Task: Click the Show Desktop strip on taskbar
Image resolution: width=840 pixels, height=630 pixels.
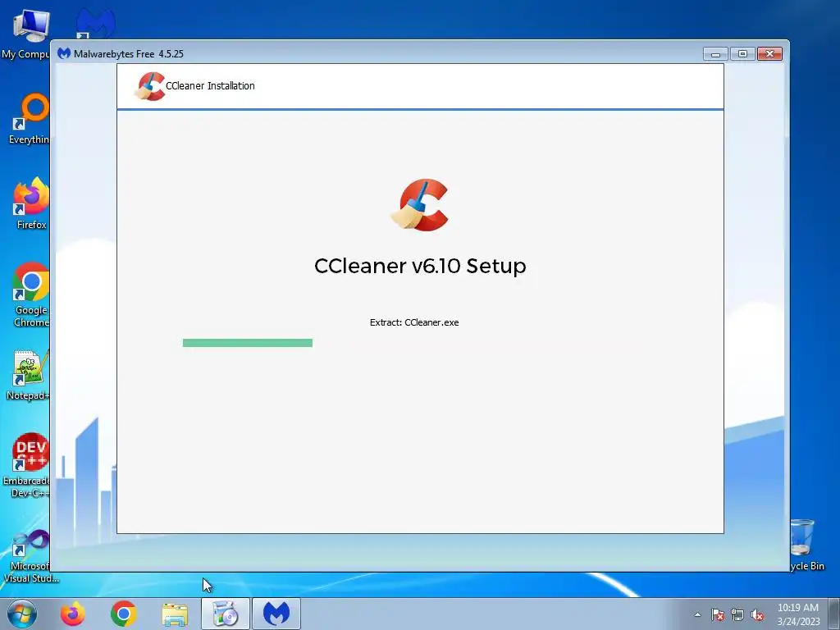Action: pos(834,614)
